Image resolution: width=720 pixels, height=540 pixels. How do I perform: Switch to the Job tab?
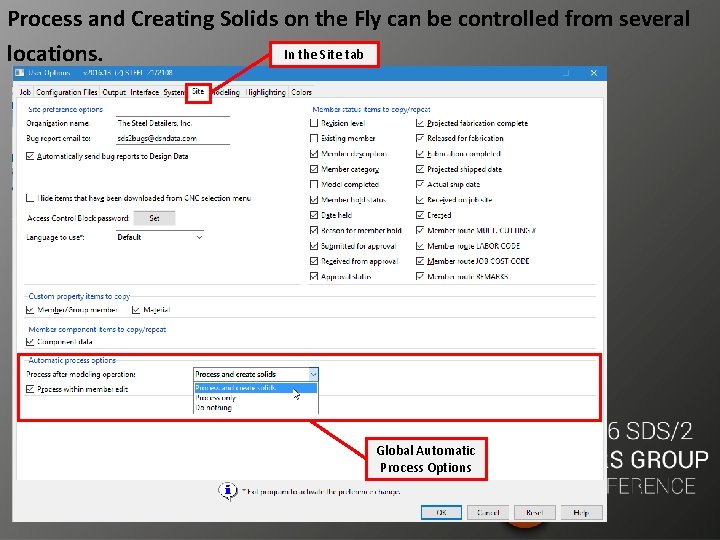point(25,92)
